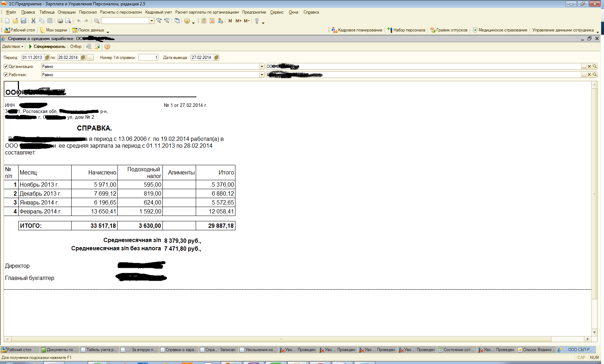Clear the Работник value with X button
The width and height of the screenshot is (604, 364).
coord(589,75)
